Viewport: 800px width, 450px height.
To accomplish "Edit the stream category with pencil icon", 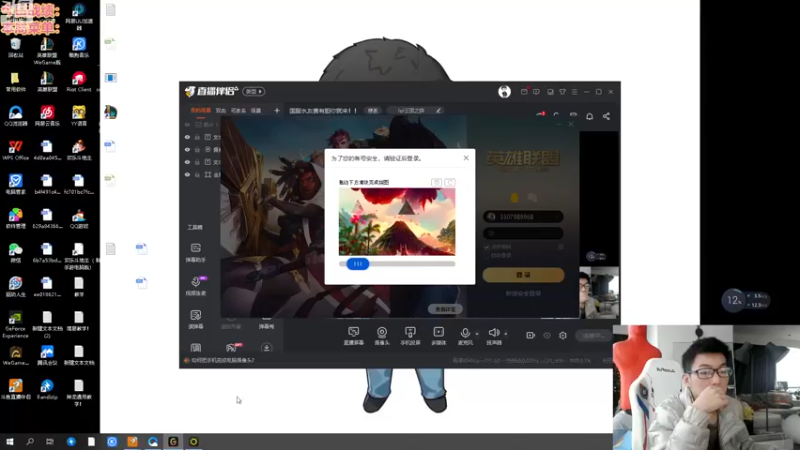I will (438, 110).
